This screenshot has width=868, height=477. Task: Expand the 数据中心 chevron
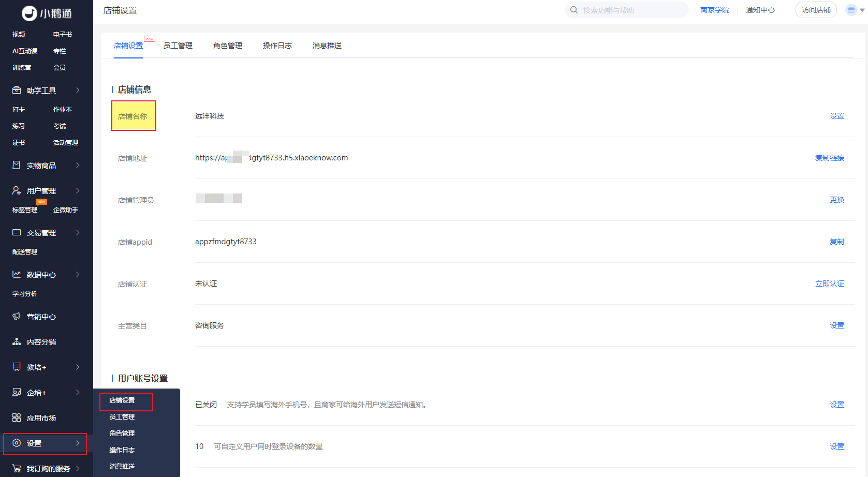coord(78,274)
